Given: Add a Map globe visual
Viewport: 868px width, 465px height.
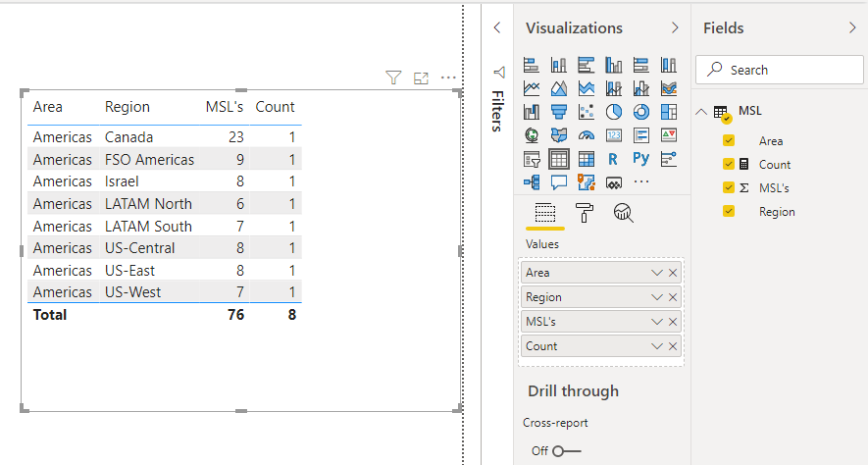Looking at the screenshot, I should tap(532, 135).
